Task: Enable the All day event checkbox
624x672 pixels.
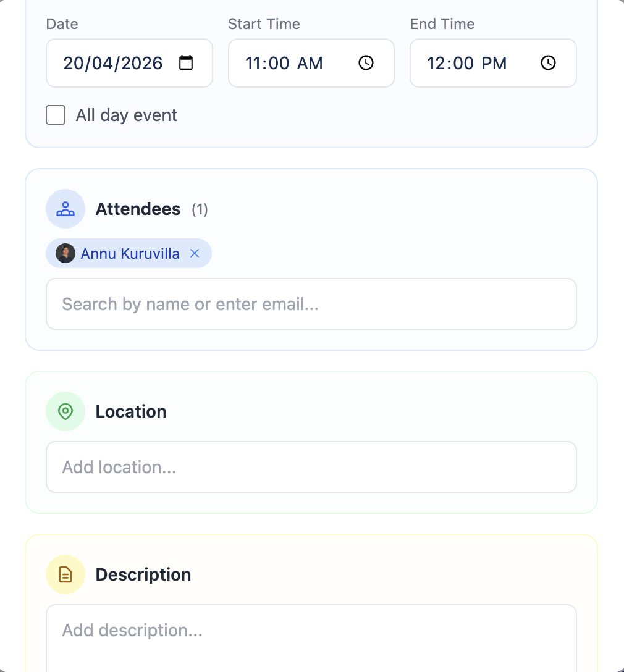Action: pyautogui.click(x=56, y=115)
